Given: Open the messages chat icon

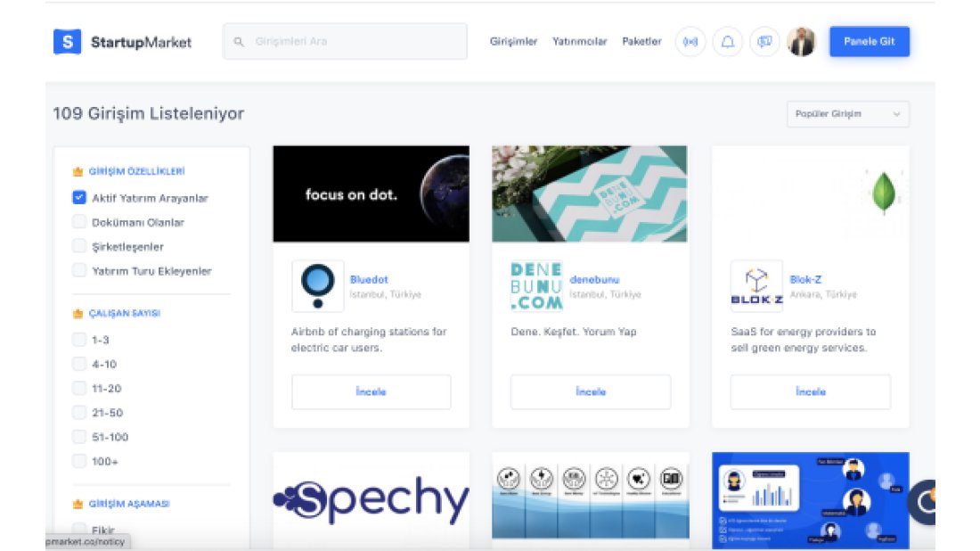Looking at the screenshot, I should tap(764, 42).
